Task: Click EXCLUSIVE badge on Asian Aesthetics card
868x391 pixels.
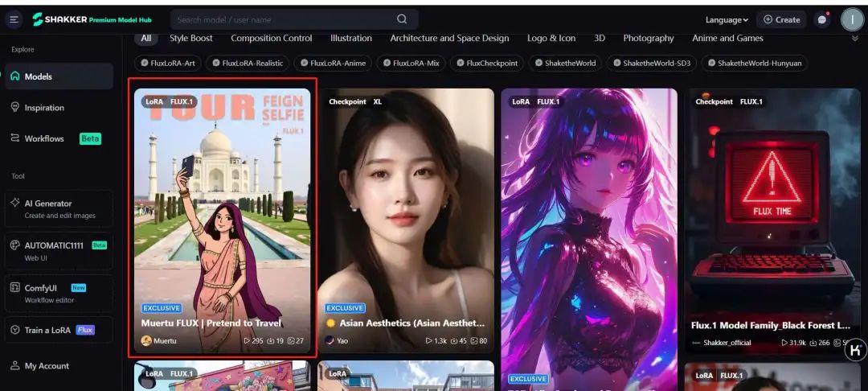Action: point(345,308)
